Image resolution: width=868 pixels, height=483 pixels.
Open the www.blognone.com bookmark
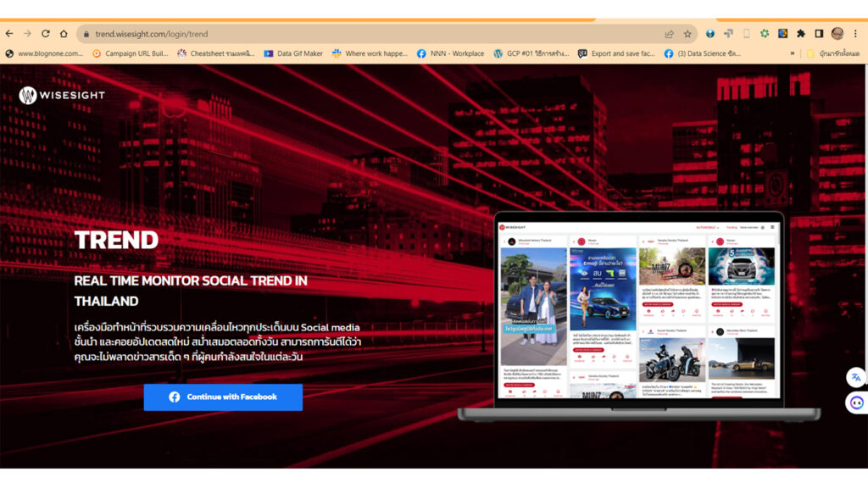pos(44,53)
